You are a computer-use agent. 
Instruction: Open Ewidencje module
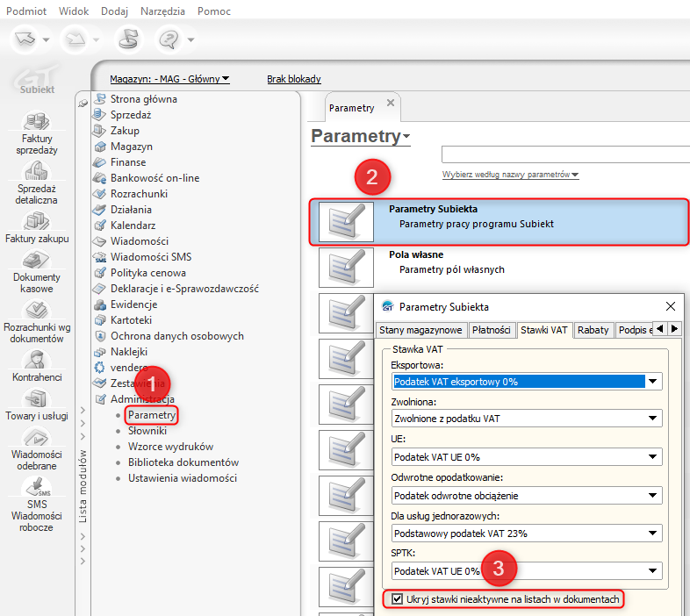tap(133, 304)
